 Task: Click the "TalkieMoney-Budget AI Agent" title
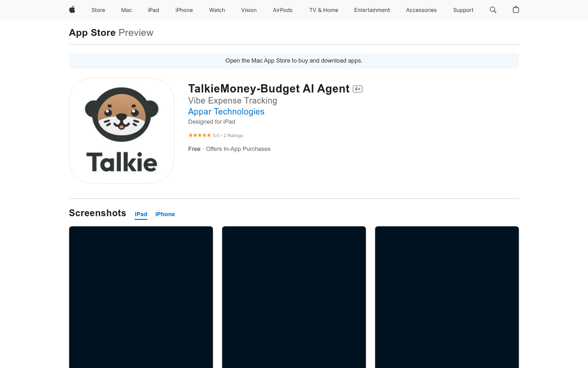[x=269, y=89]
